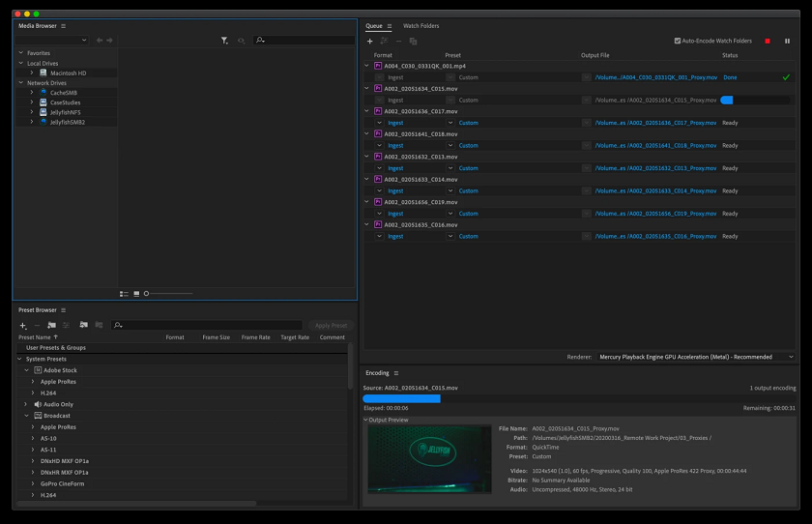Toggle Auto-Encode Watch Folders checkbox
The width and height of the screenshot is (812, 524).
pos(677,42)
